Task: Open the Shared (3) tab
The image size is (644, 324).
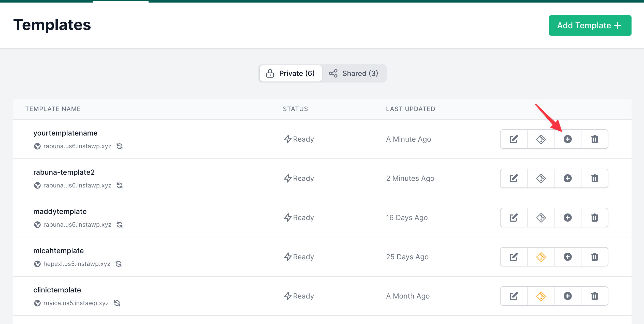Action: click(354, 73)
